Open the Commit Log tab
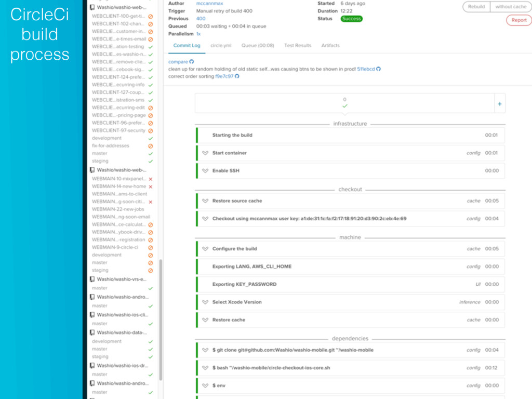The height and width of the screenshot is (399, 532). click(x=187, y=46)
